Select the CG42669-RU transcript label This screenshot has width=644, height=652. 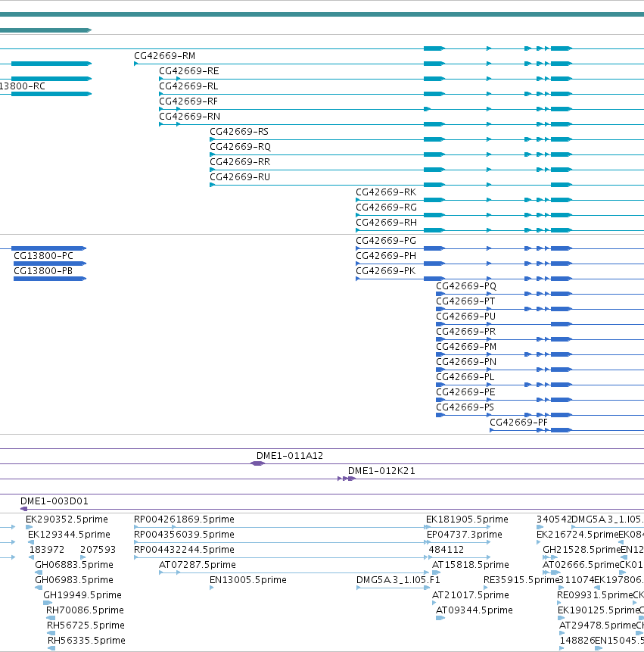[240, 177]
